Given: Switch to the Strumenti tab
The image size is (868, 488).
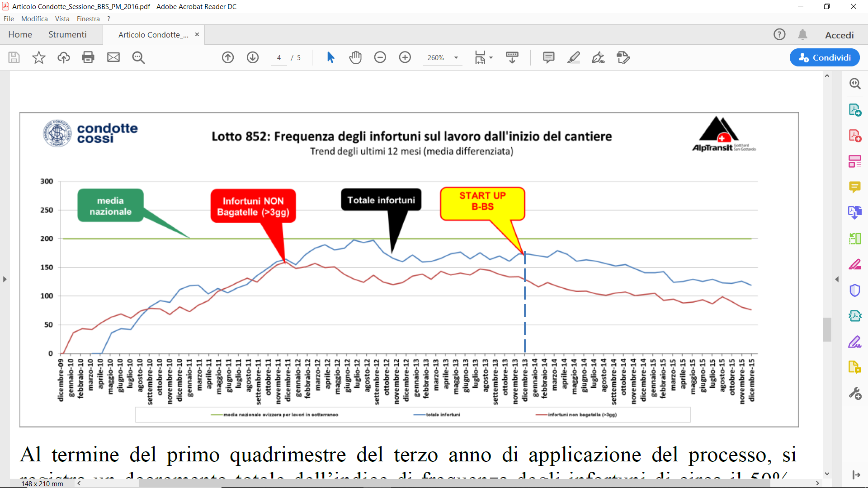Looking at the screenshot, I should click(x=67, y=35).
